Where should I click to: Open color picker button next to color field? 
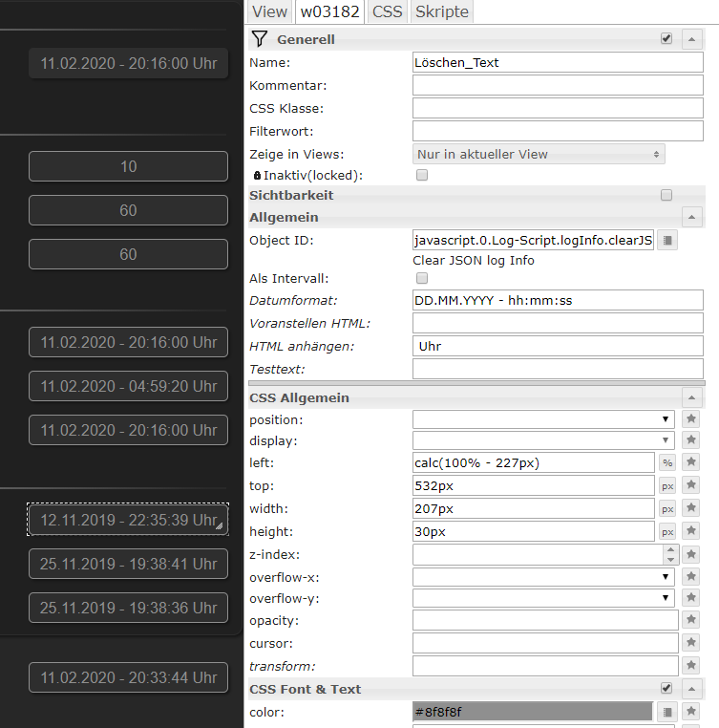click(x=667, y=712)
